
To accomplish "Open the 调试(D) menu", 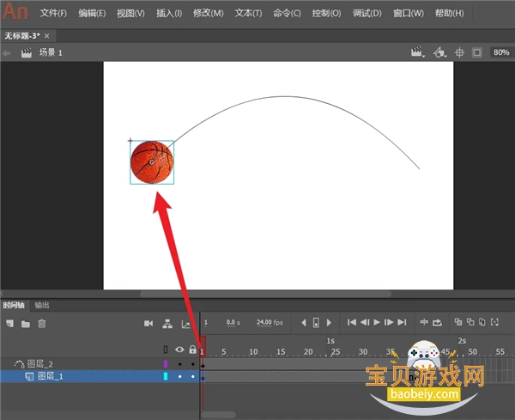I will pos(367,13).
